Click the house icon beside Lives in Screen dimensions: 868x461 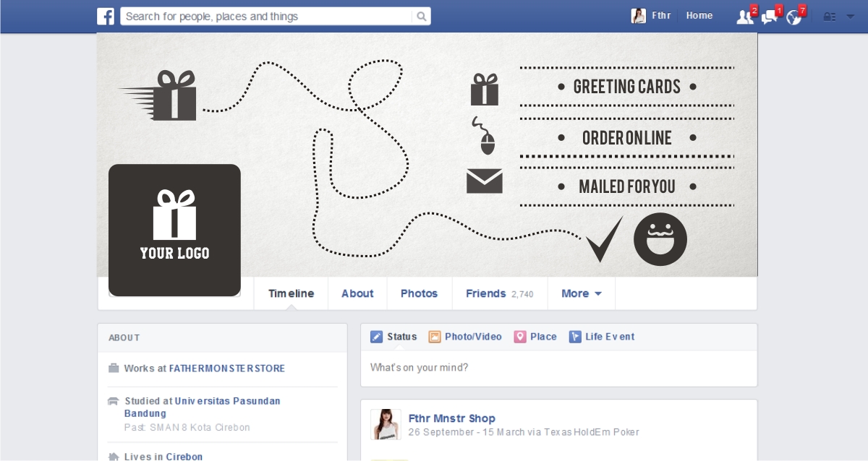[114, 457]
